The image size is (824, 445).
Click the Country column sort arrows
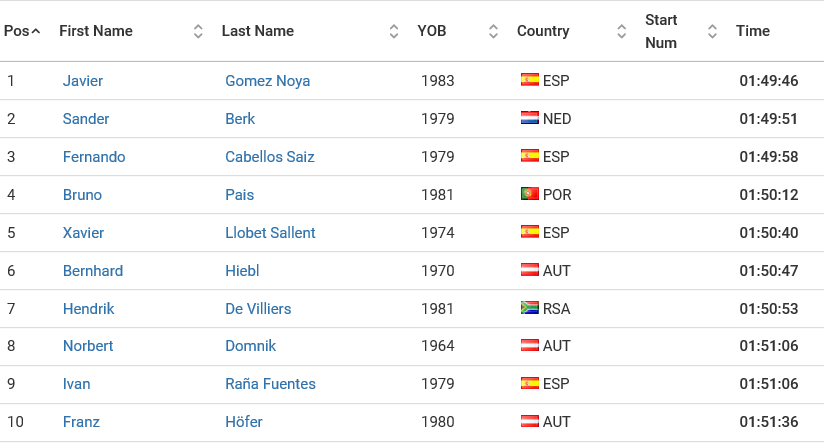[x=621, y=32]
